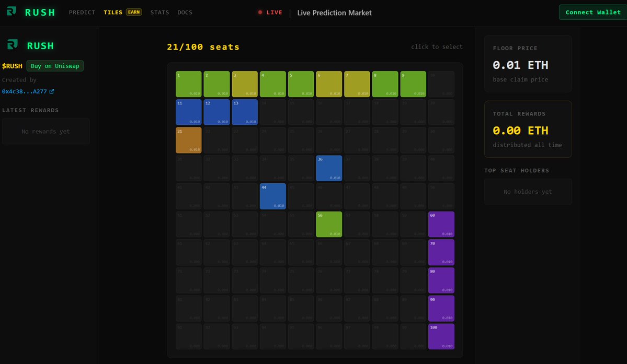Select green seat tile 5
The image size is (627, 364).
pos(301,84)
